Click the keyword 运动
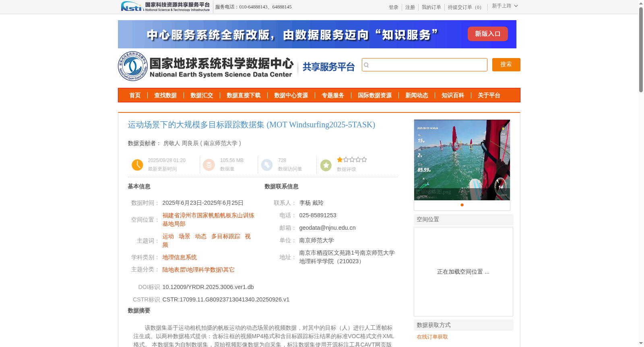 click(x=168, y=236)
